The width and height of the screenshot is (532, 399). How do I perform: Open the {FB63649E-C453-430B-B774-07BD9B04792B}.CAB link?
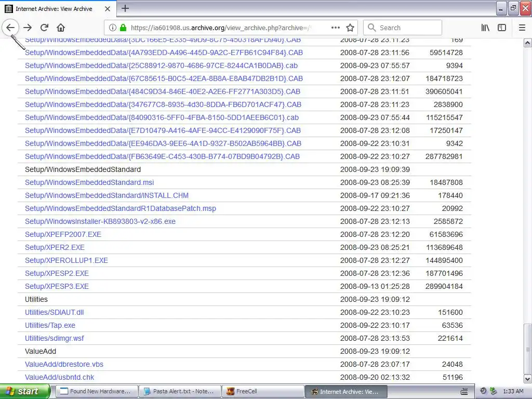coord(162,156)
